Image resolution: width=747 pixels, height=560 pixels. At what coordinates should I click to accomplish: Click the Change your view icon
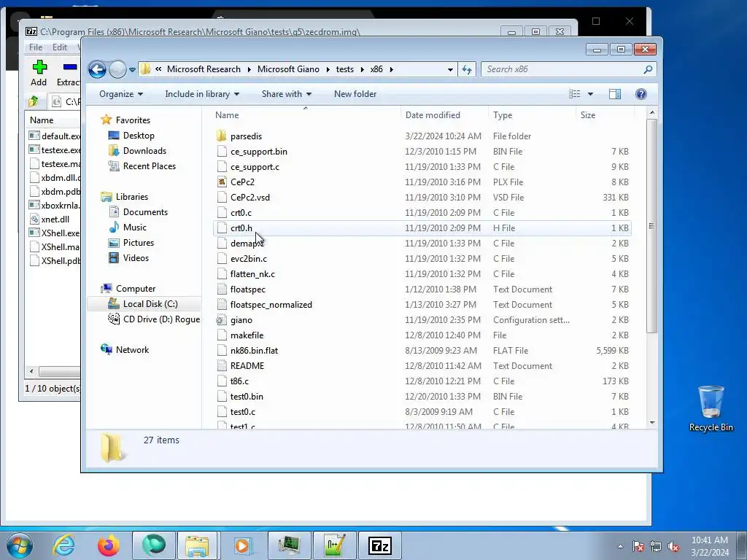click(575, 94)
